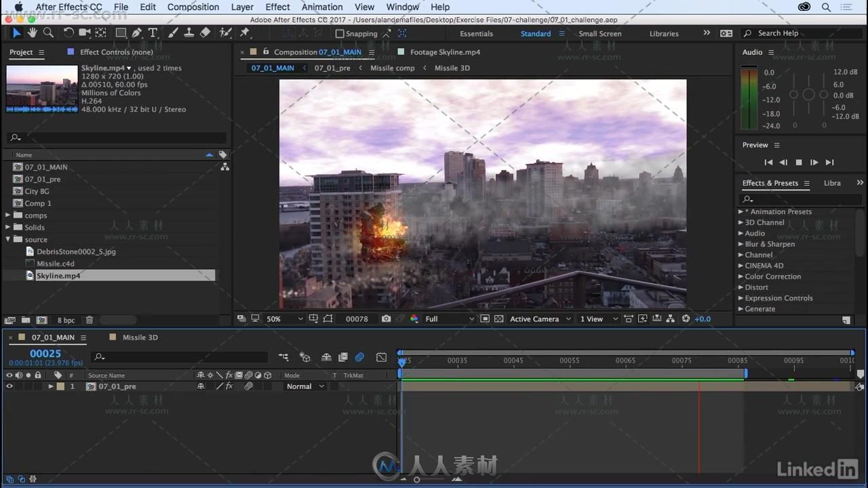Select the Zoom magnifier tool

[48, 33]
